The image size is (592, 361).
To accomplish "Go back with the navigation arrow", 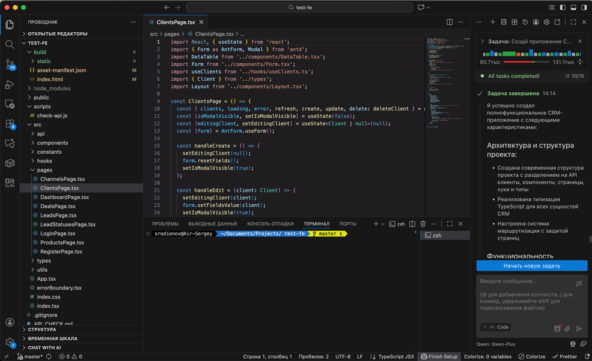I will (166, 7).
